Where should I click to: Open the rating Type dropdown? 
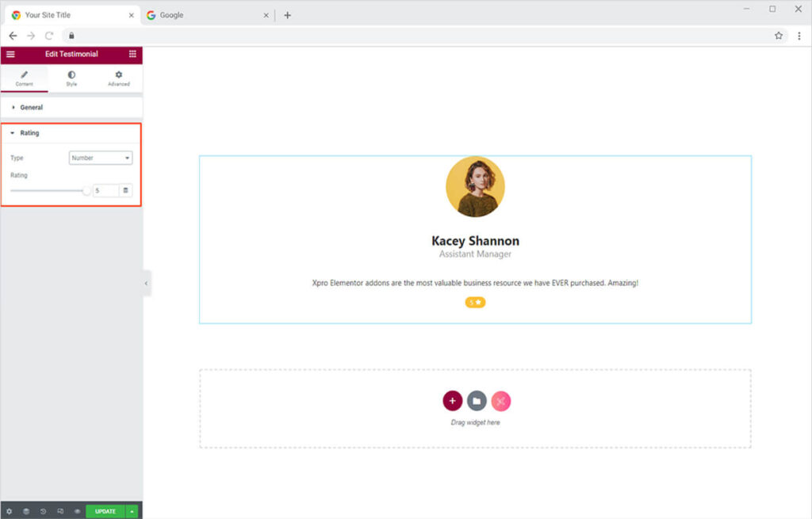point(101,158)
